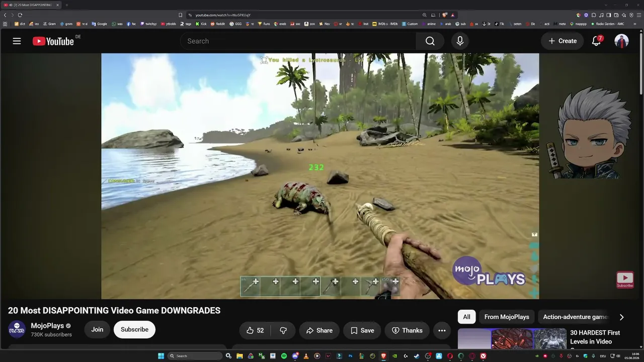
Task: Open the account avatar menu
Action: click(x=621, y=41)
